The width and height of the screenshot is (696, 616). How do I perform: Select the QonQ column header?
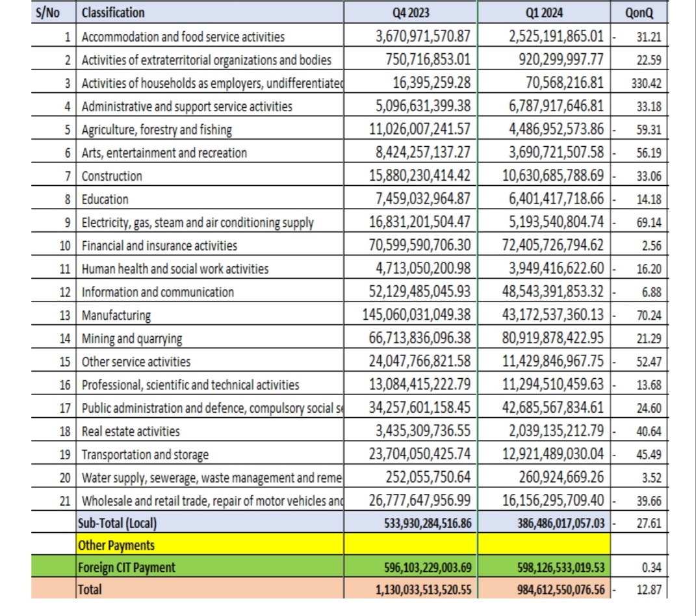point(639,12)
